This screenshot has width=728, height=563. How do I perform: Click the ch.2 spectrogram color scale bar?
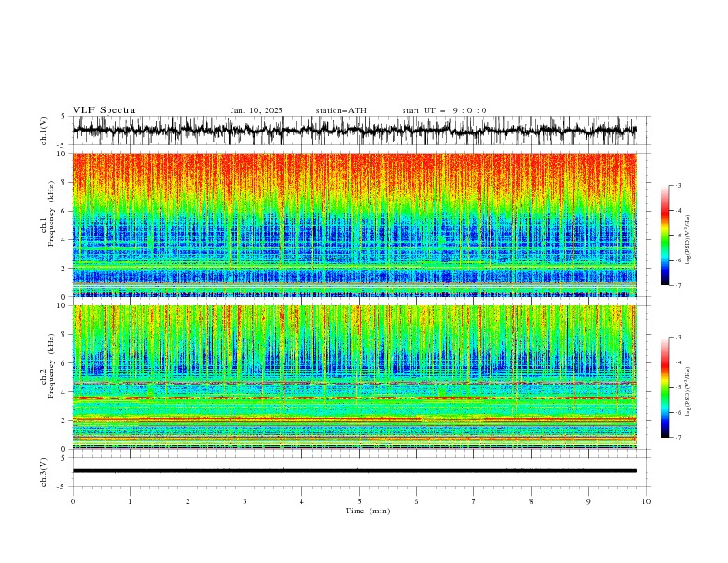click(x=665, y=387)
